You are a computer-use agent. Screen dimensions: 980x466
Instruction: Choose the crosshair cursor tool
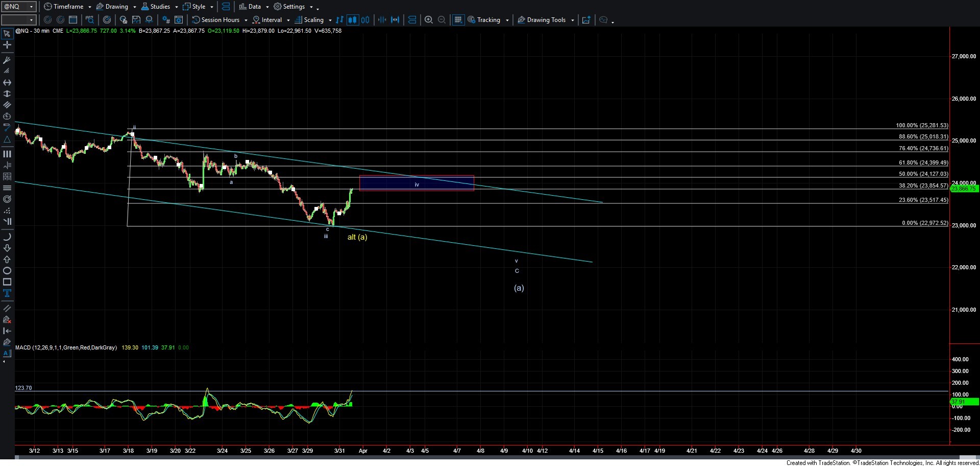pyautogui.click(x=7, y=45)
